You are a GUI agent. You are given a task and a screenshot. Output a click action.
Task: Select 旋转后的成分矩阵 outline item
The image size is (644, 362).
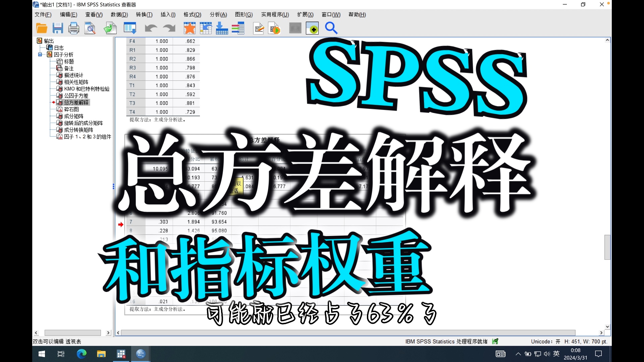[x=84, y=123]
